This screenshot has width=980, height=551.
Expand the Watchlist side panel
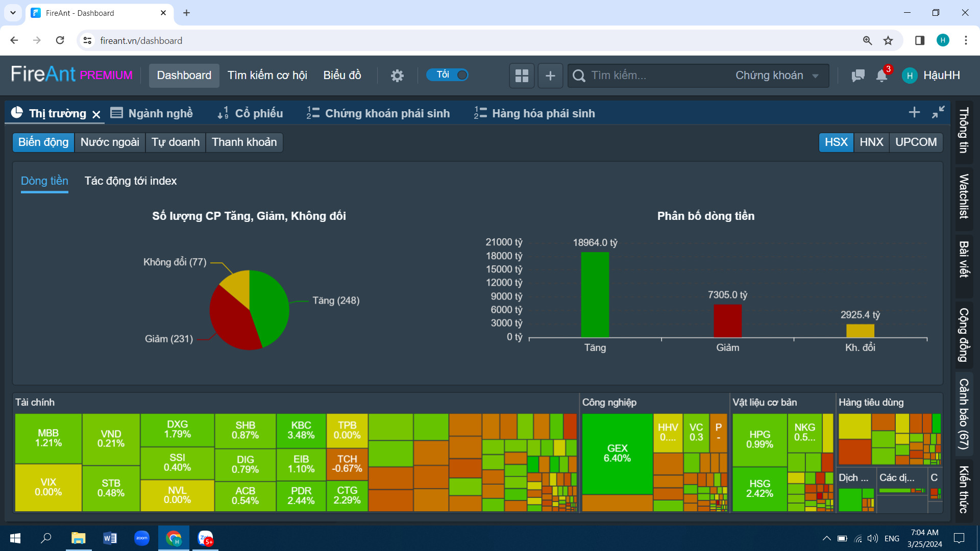pyautogui.click(x=964, y=196)
